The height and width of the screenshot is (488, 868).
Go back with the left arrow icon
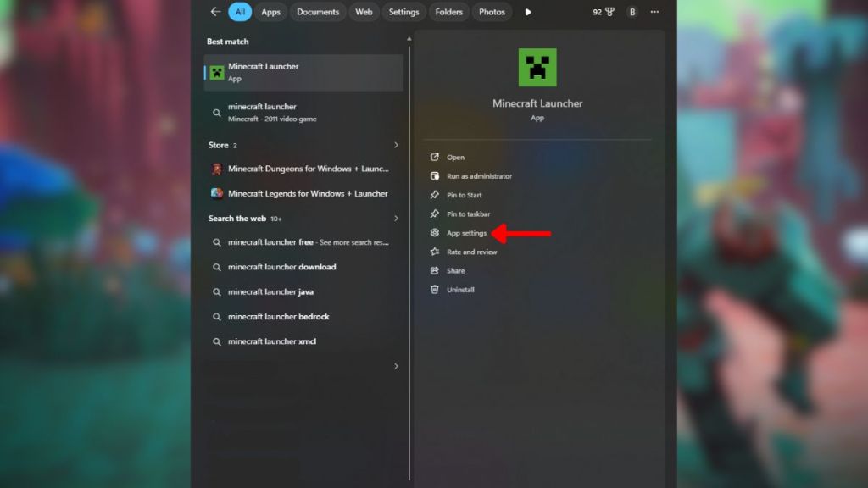[x=215, y=12]
